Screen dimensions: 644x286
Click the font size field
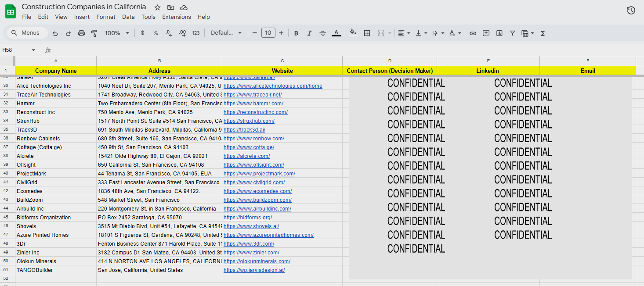pos(268,33)
